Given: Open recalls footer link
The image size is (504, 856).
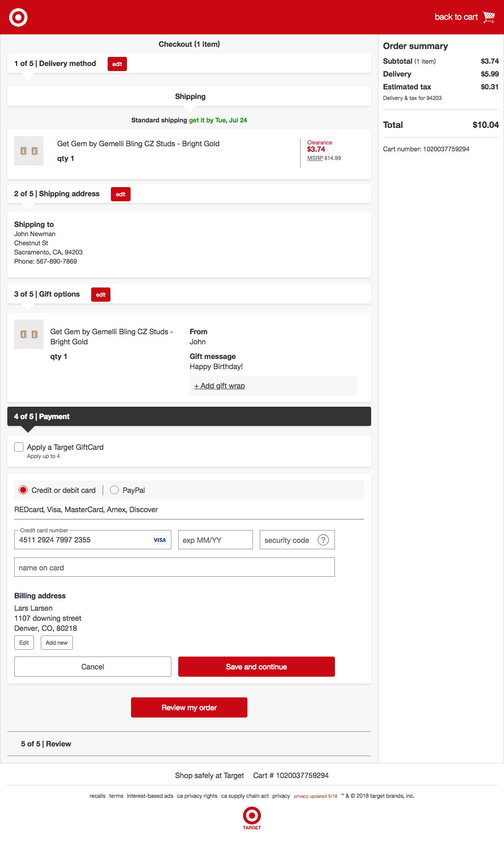Looking at the screenshot, I should pyautogui.click(x=98, y=796).
